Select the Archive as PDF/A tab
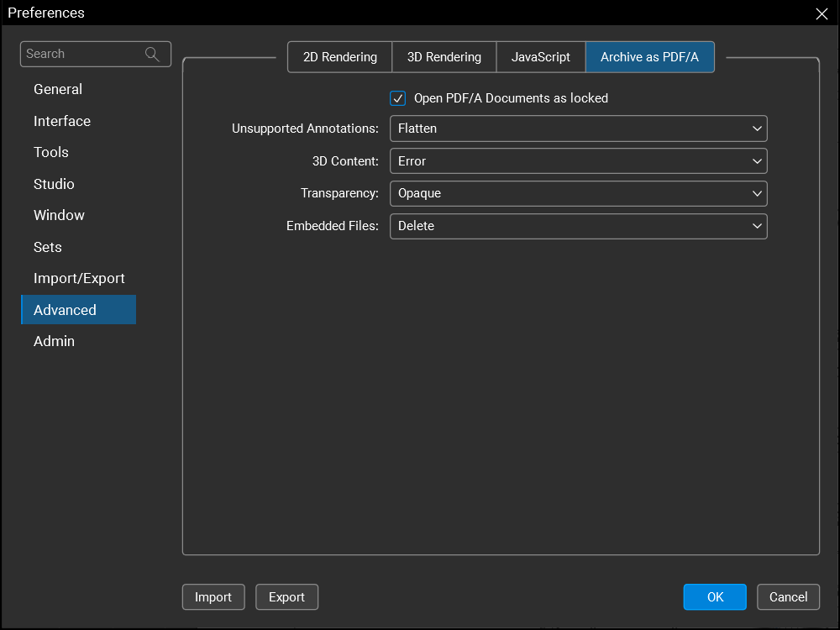Screen dimensions: 840x630 [x=649, y=57]
